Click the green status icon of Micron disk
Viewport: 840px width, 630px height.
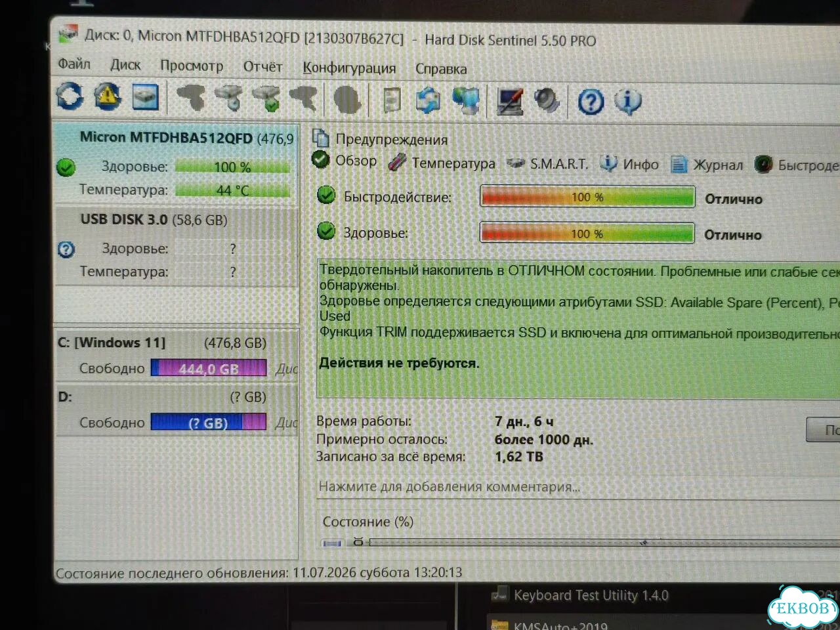coord(66,167)
